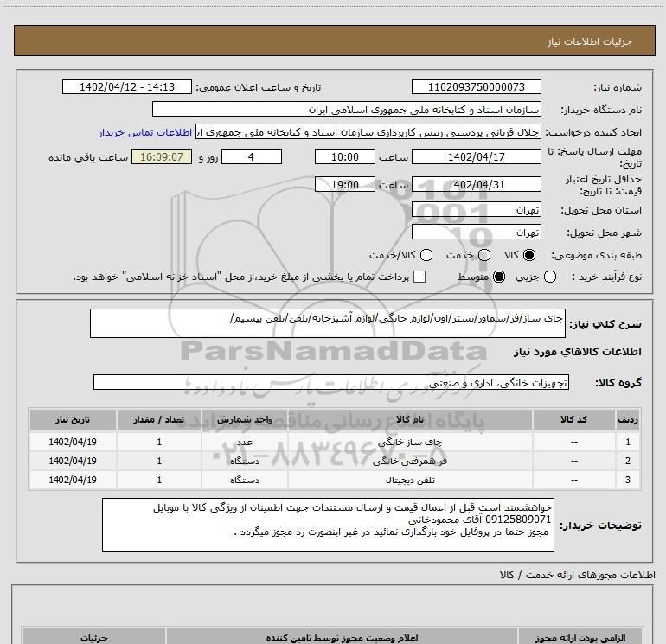Screen dimensions: 666x644
Task: Click the buyer notes text area
Action: (x=328, y=525)
